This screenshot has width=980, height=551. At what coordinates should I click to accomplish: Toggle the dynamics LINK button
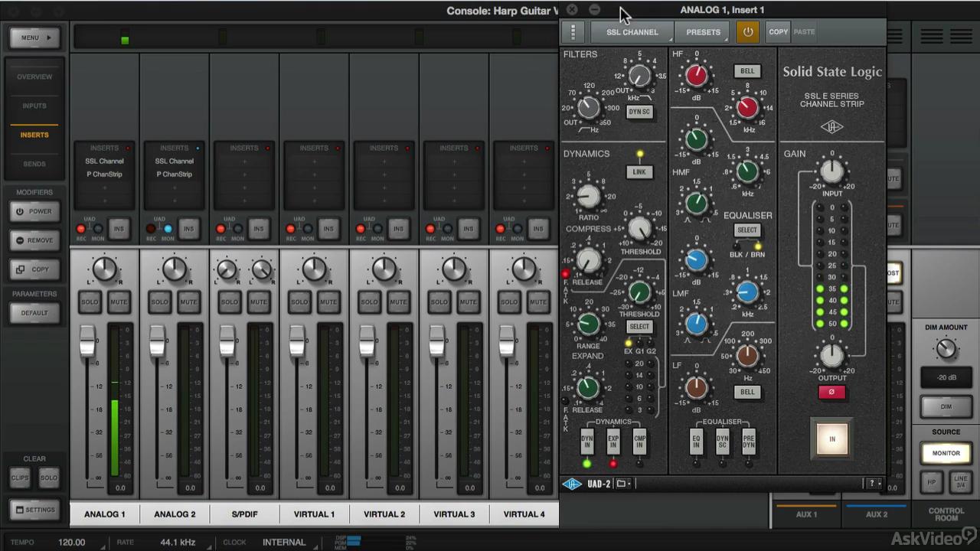coord(639,172)
